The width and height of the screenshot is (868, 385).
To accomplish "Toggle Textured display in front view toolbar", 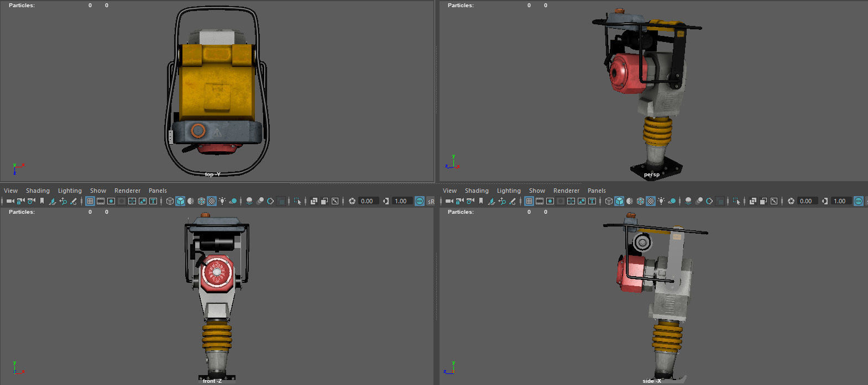I will click(x=212, y=201).
